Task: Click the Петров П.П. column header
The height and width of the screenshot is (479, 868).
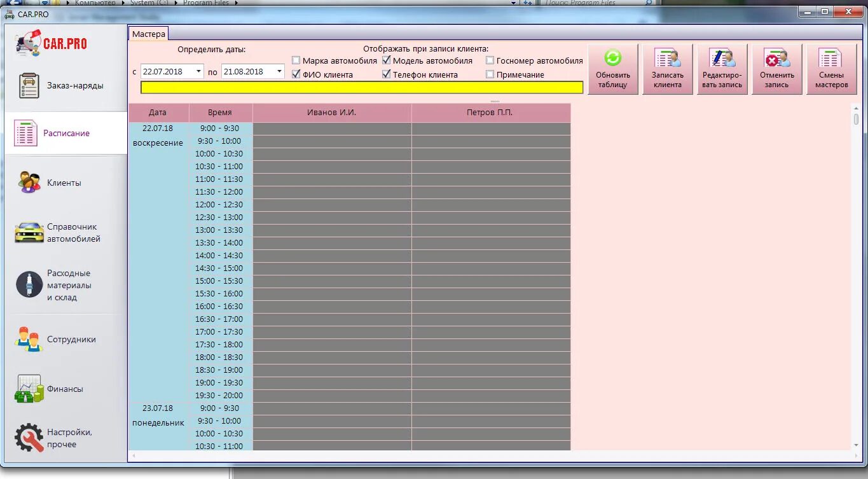Action: (x=491, y=113)
